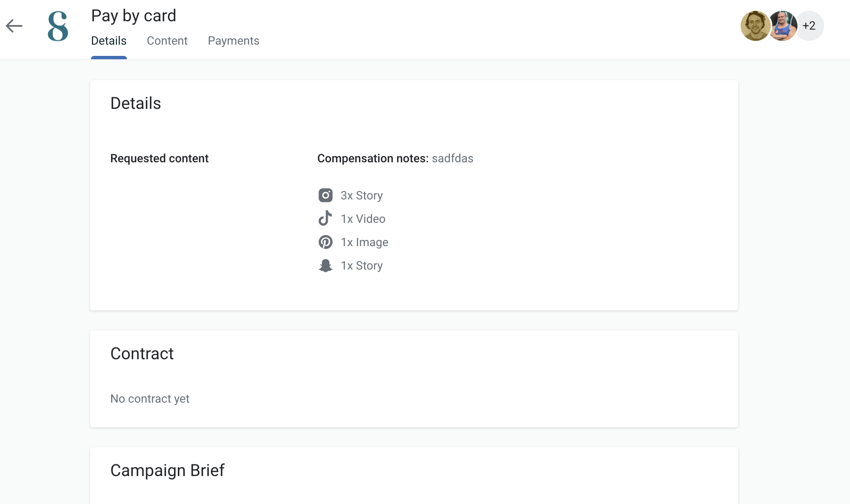Click the No contract yet text
Image resolution: width=850 pixels, height=504 pixels.
click(150, 399)
